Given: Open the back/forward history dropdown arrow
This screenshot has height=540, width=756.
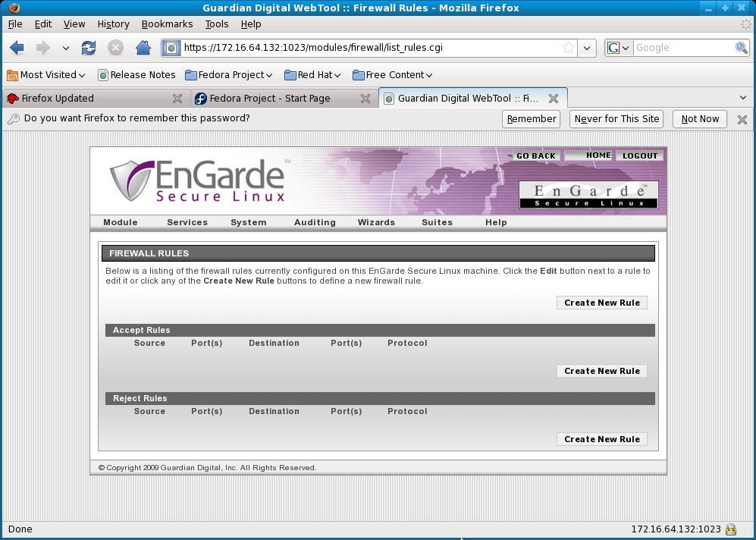Looking at the screenshot, I should coord(65,48).
